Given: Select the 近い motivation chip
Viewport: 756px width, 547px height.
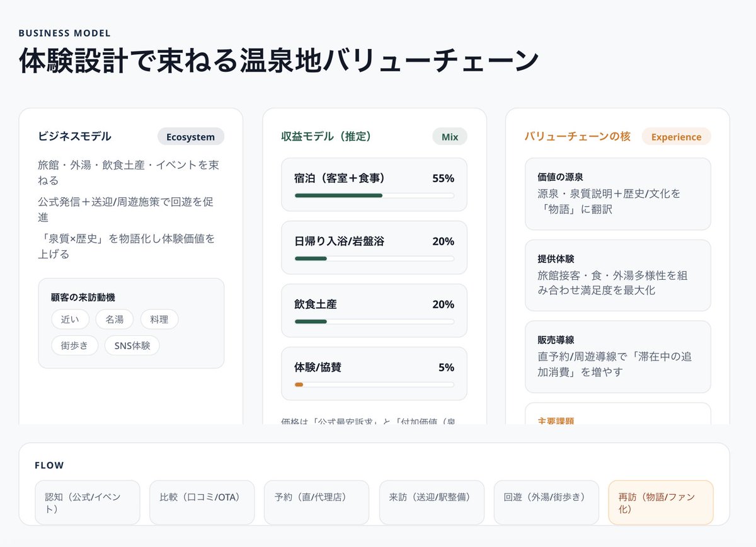Looking at the screenshot, I should [70, 320].
